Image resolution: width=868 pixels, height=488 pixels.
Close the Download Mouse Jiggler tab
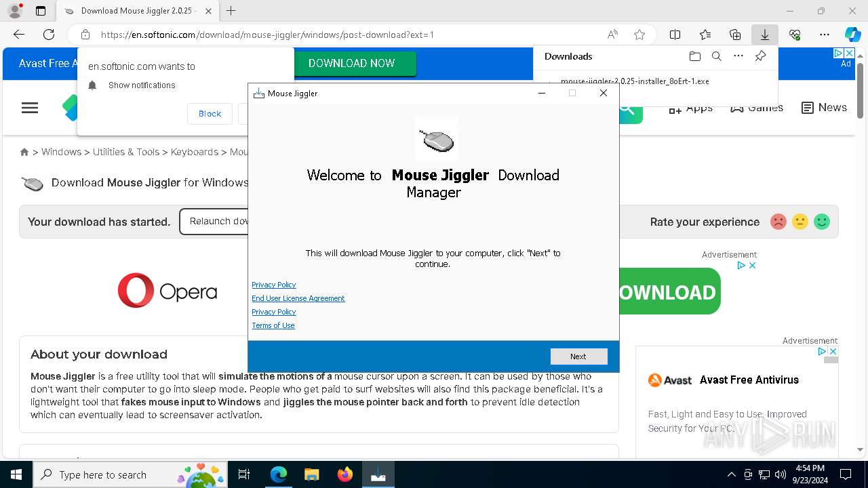(208, 11)
